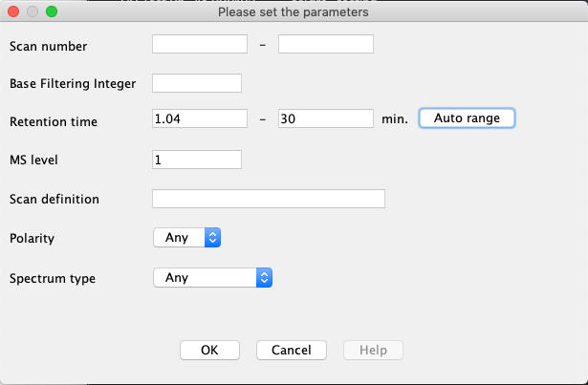Confirm parameters with the OK button
The height and width of the screenshot is (385, 588).
pyautogui.click(x=209, y=350)
